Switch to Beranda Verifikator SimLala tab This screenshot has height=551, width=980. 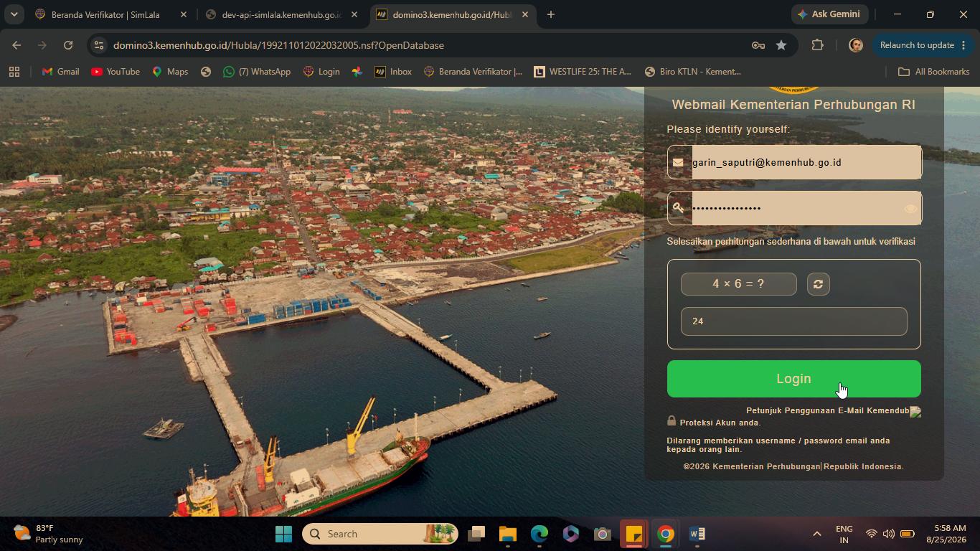105,14
